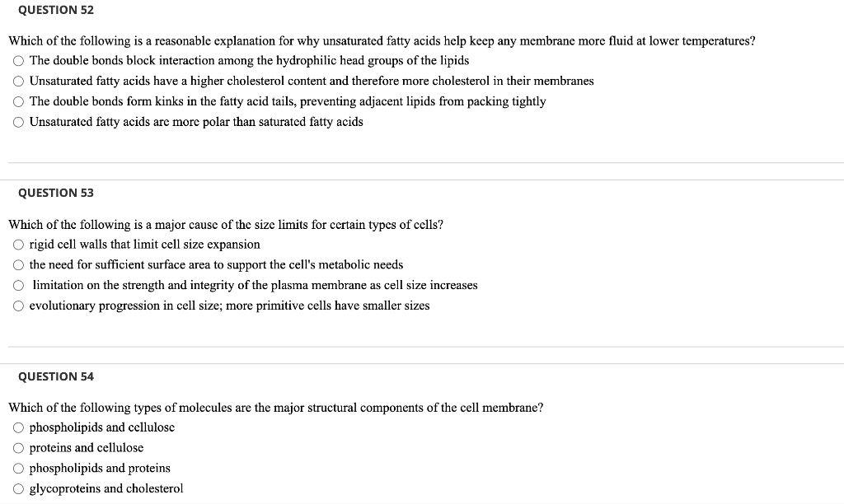Viewport: 844px width, 504px height.
Task: Click the Question 54 membrane components prompt
Action: click(x=274, y=407)
